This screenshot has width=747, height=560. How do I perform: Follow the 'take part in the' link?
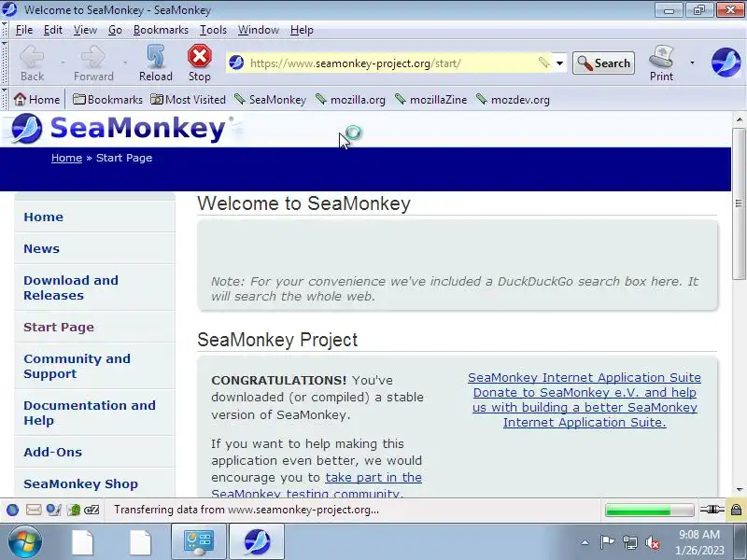373,477
